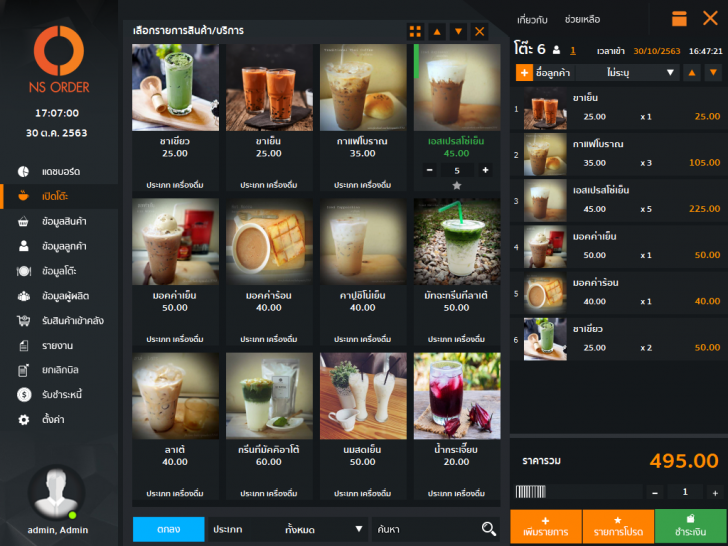The width and height of the screenshot is (728, 546).
Task: Open ข้อมูลลูกค้า customer data menu
Action: pos(59,246)
